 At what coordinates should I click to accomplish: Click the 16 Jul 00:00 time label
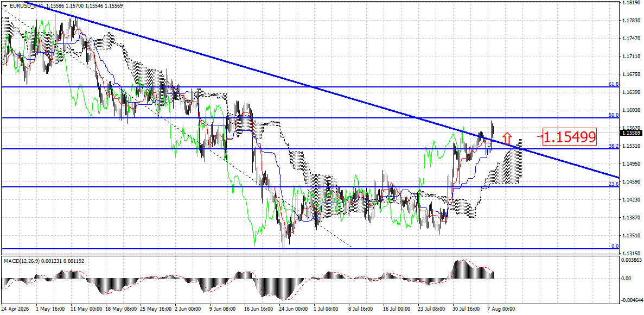pyautogui.click(x=397, y=308)
